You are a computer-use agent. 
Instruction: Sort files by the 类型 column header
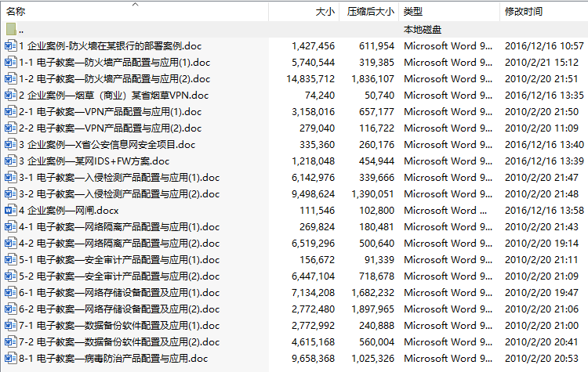pyautogui.click(x=413, y=12)
